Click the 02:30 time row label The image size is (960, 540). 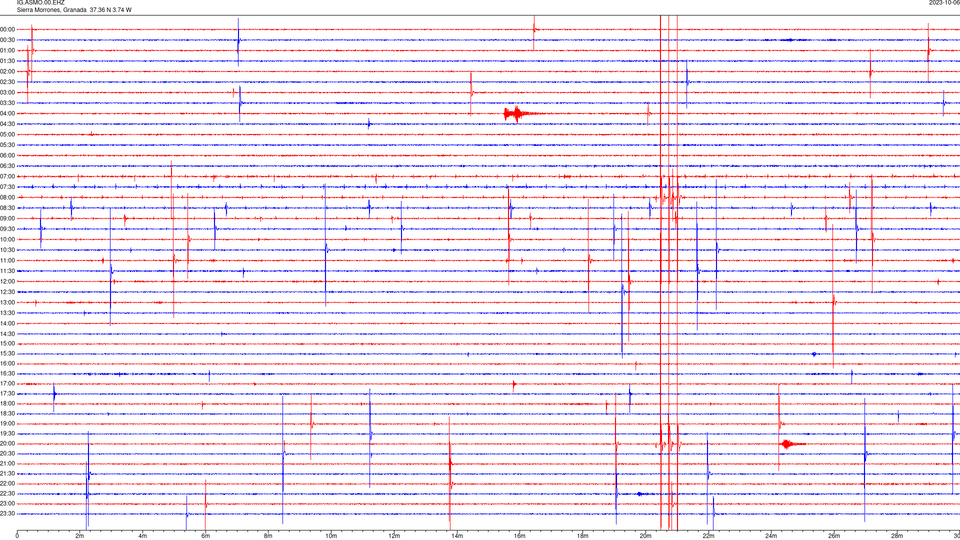click(x=7, y=81)
